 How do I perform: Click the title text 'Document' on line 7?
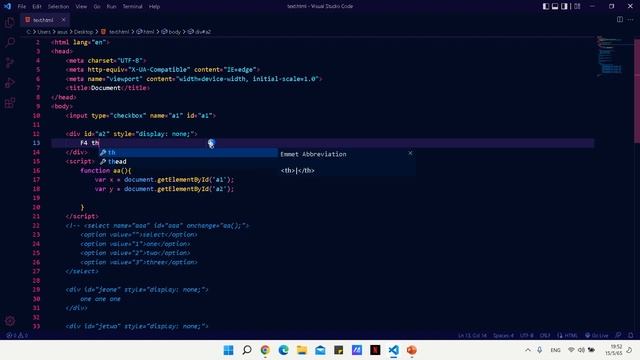point(106,88)
